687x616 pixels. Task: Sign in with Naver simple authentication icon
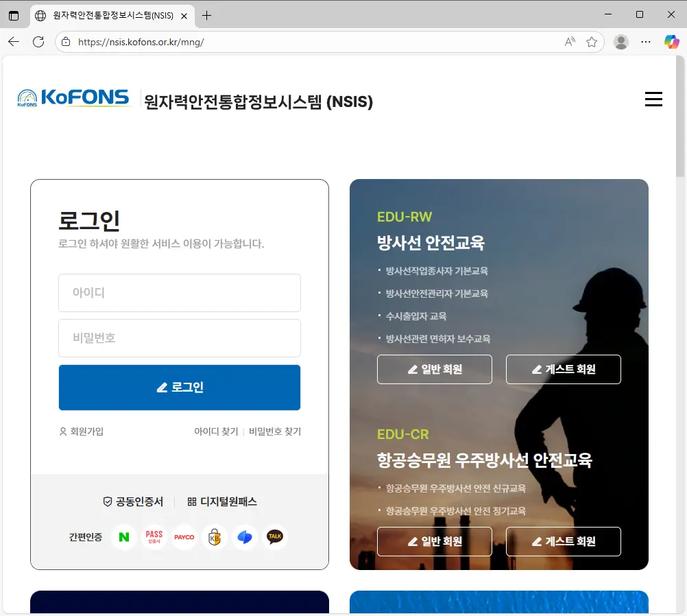pyautogui.click(x=124, y=537)
